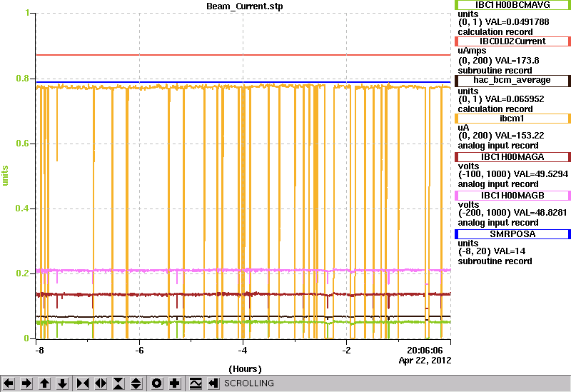Pan the plot down with the down-arrow button
571x392 pixels.
(62, 383)
